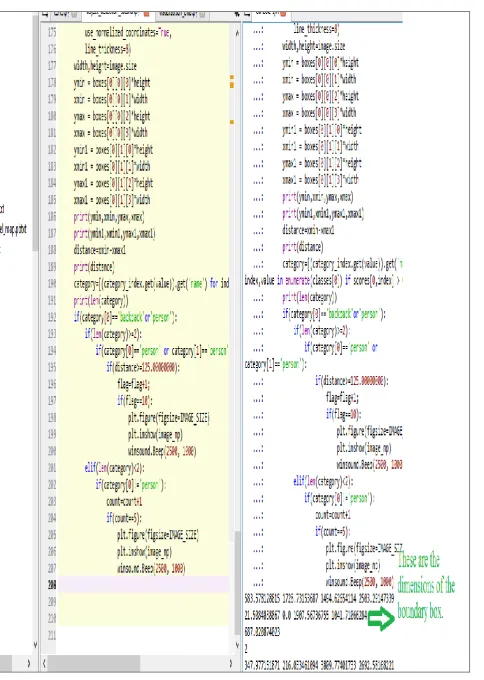Image resolution: width=484 pixels, height=680 pixels.
Task: Place cursor on highlighted empty line 208
Action: pyautogui.click(x=144, y=585)
